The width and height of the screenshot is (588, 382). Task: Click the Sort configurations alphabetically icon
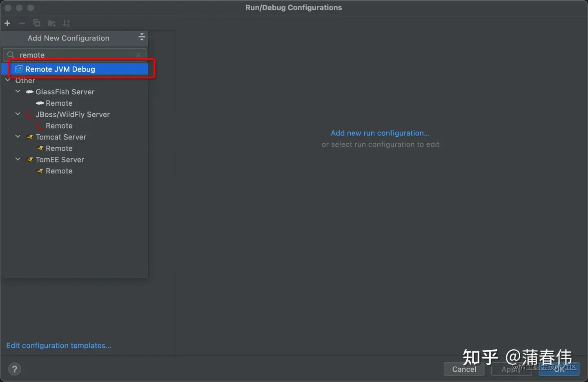click(x=66, y=23)
